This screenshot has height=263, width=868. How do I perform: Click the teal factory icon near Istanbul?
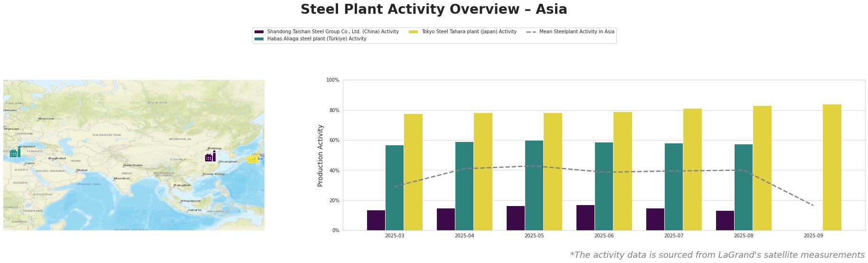tap(15, 152)
